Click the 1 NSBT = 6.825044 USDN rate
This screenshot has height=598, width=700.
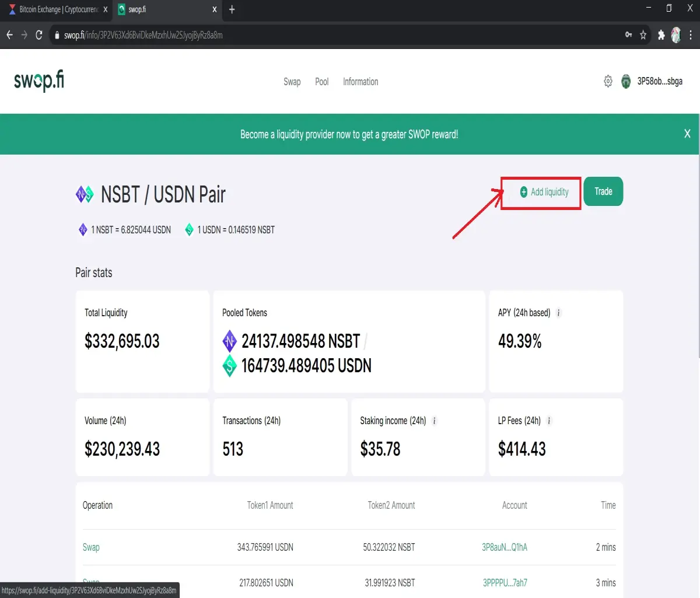[x=131, y=230]
